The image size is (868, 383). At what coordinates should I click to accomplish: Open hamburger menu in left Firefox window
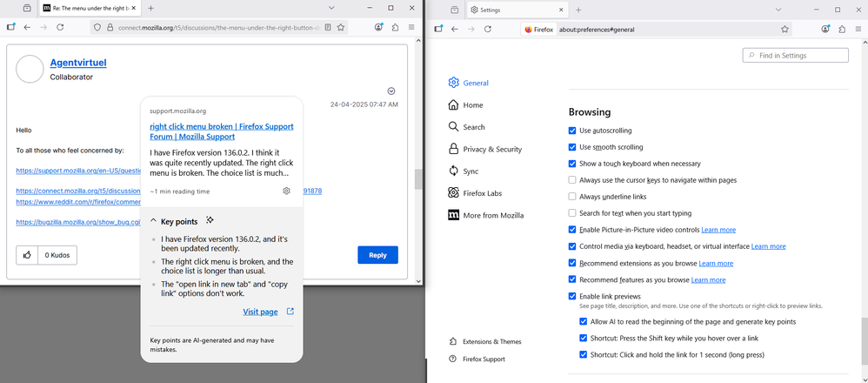411,27
